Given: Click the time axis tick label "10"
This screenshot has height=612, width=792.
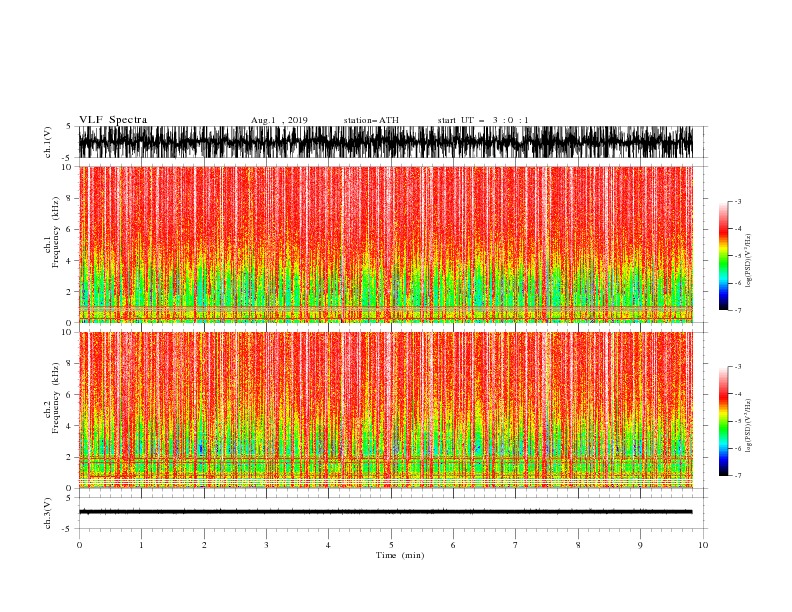Looking at the screenshot, I should pyautogui.click(x=703, y=545).
